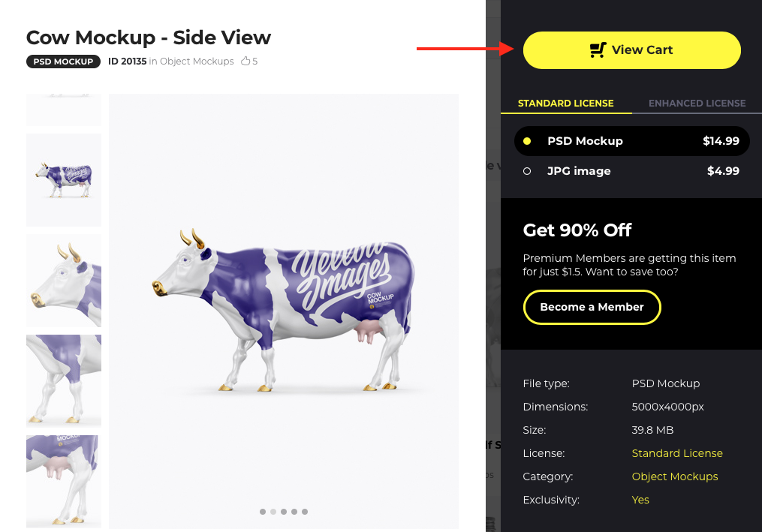Go to the last carousel dot
Image resolution: width=762 pixels, height=532 pixels.
305,512
